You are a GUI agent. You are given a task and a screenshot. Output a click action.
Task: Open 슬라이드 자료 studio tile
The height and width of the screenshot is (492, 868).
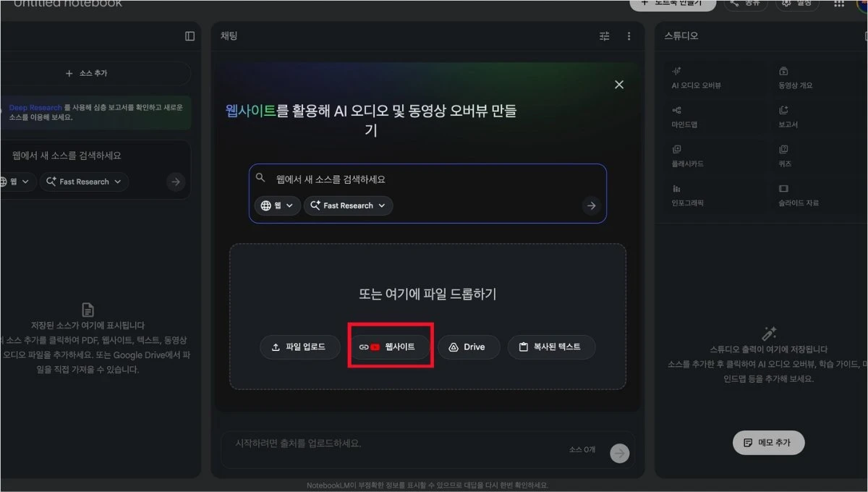(x=815, y=195)
